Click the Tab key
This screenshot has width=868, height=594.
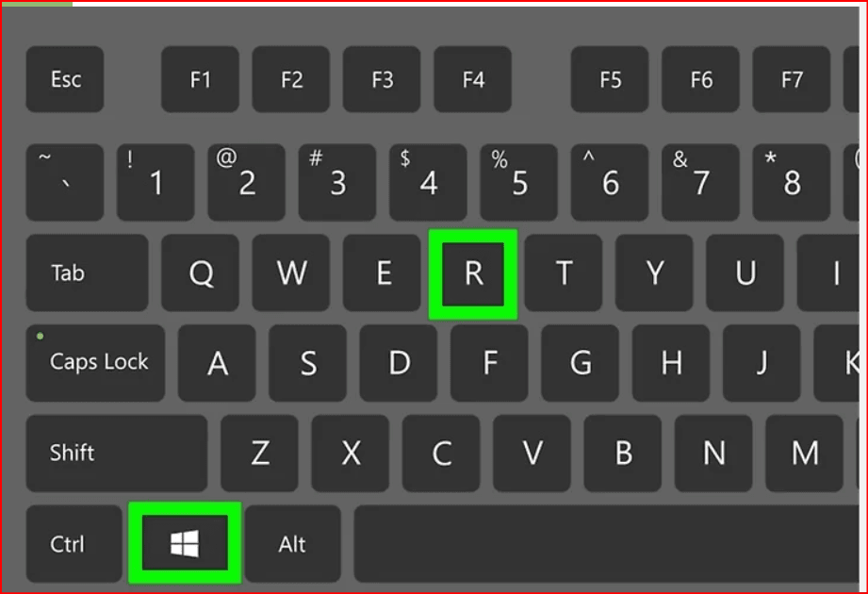(87, 272)
